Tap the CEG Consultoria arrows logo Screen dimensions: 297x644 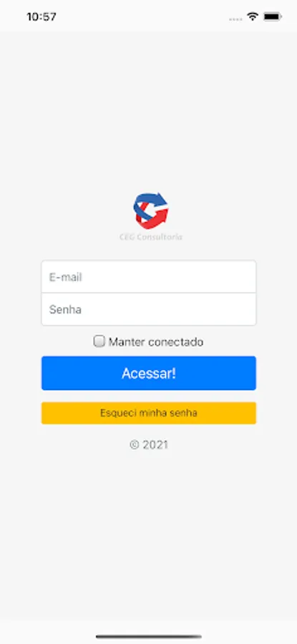pos(151,210)
